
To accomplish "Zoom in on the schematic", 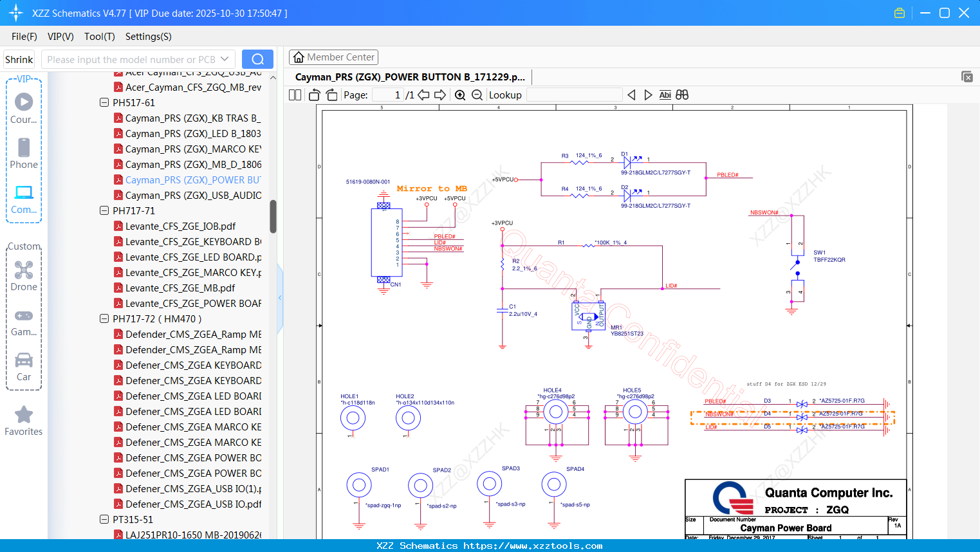I will pyautogui.click(x=460, y=95).
